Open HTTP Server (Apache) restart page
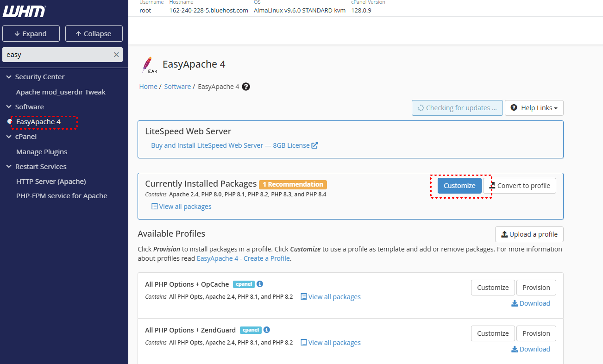603x364 pixels. pyautogui.click(x=51, y=182)
